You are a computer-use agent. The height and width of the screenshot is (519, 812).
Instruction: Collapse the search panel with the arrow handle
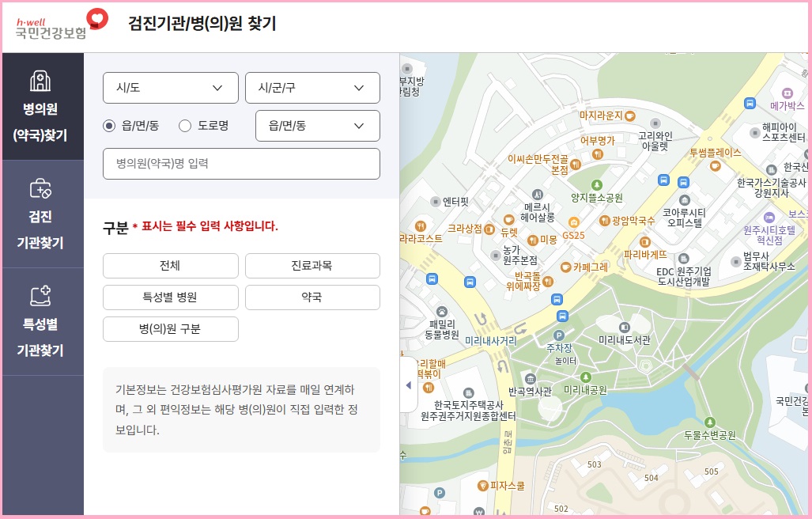point(409,385)
